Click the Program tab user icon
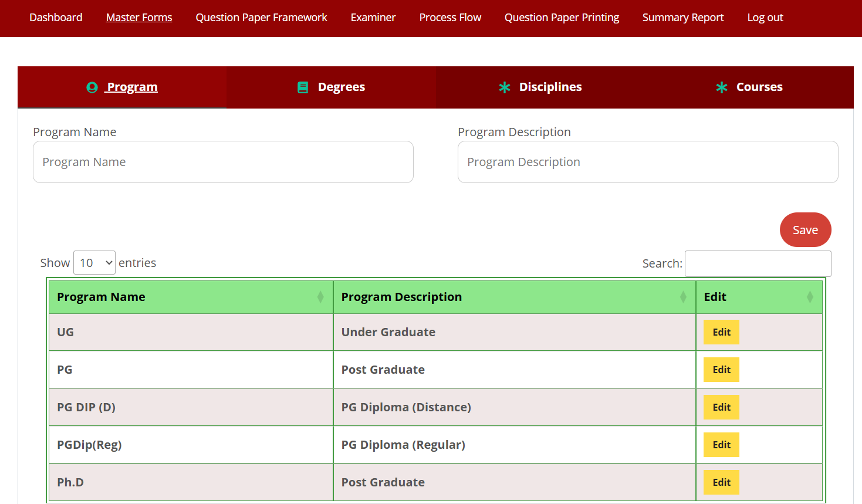 click(92, 87)
